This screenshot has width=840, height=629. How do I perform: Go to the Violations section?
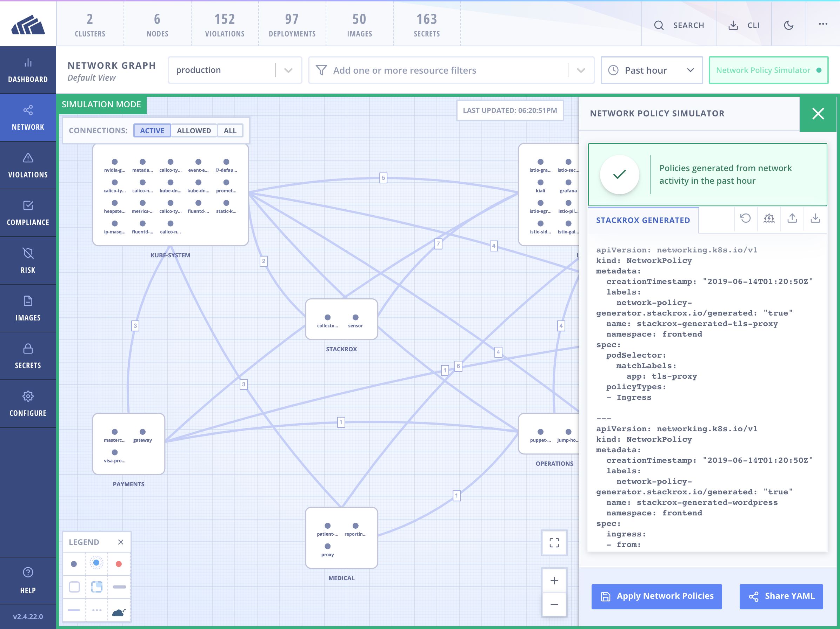tap(28, 165)
